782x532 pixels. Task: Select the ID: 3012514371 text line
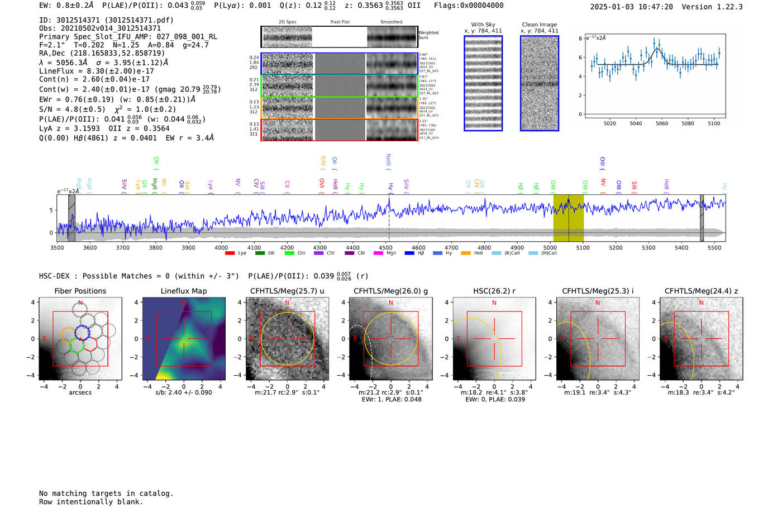point(106,20)
